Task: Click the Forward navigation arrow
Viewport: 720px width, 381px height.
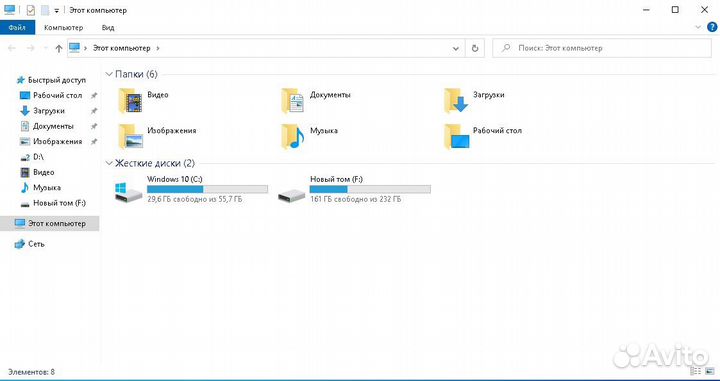Action: (x=30, y=48)
